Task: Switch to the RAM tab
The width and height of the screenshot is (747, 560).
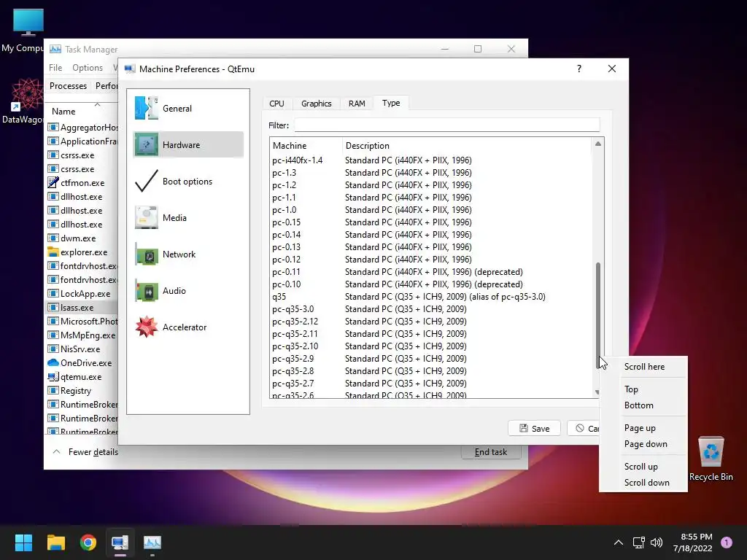Action: [x=357, y=104]
